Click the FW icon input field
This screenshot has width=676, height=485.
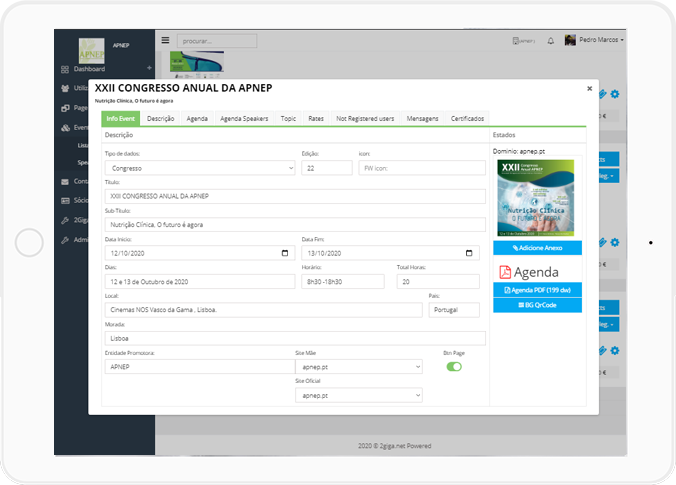(x=422, y=168)
